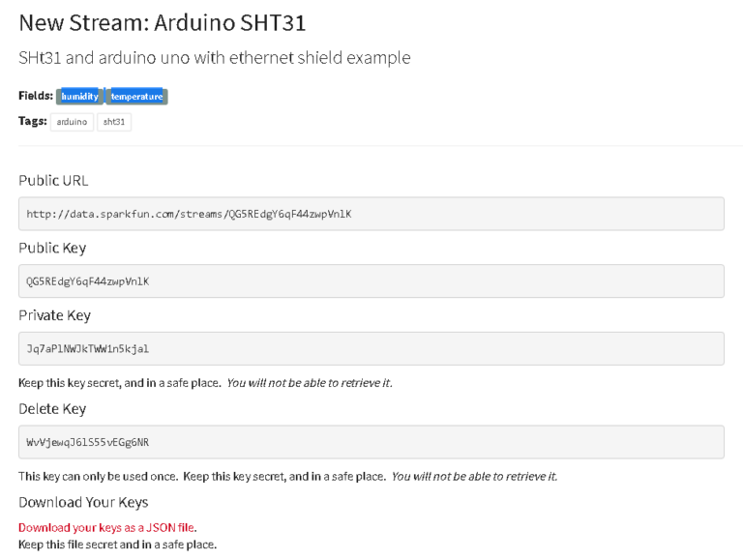Viewport: 743px width, 560px height.
Task: Select the sht31 tag
Action: 114,122
